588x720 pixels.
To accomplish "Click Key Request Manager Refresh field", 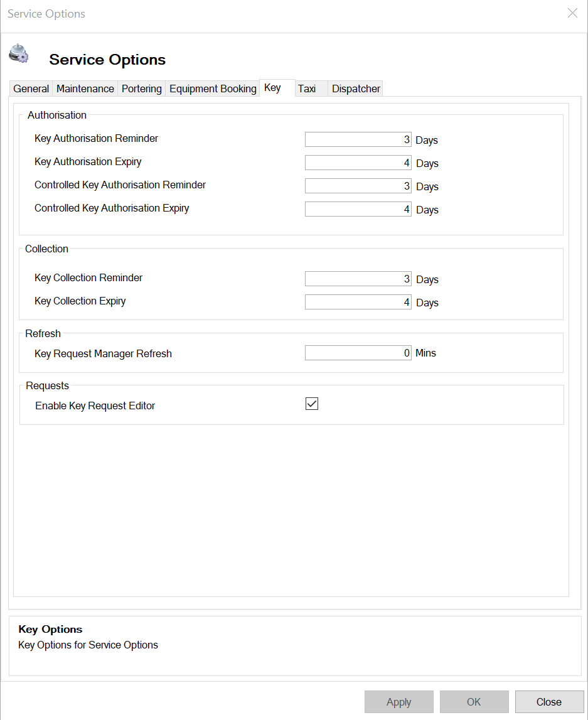I will [x=358, y=353].
